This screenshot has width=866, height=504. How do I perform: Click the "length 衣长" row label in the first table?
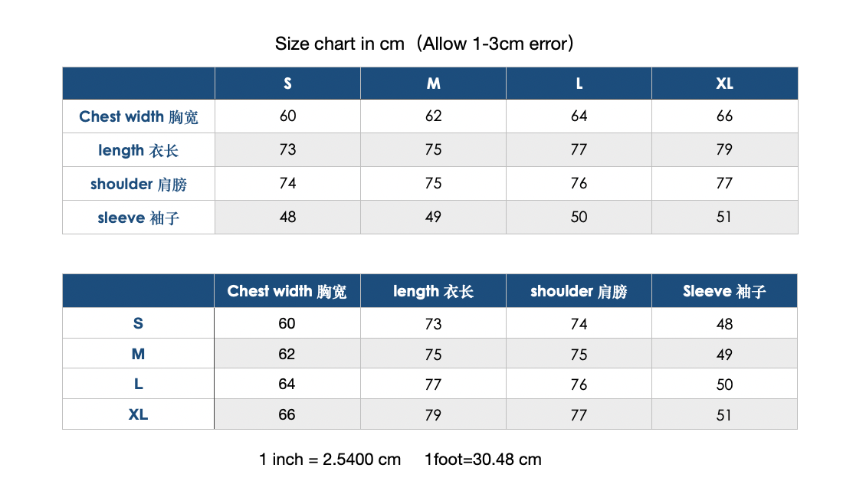(139, 150)
